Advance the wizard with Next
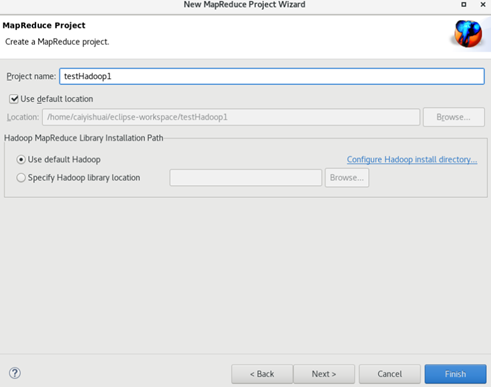This screenshot has height=387, width=491. tap(324, 374)
